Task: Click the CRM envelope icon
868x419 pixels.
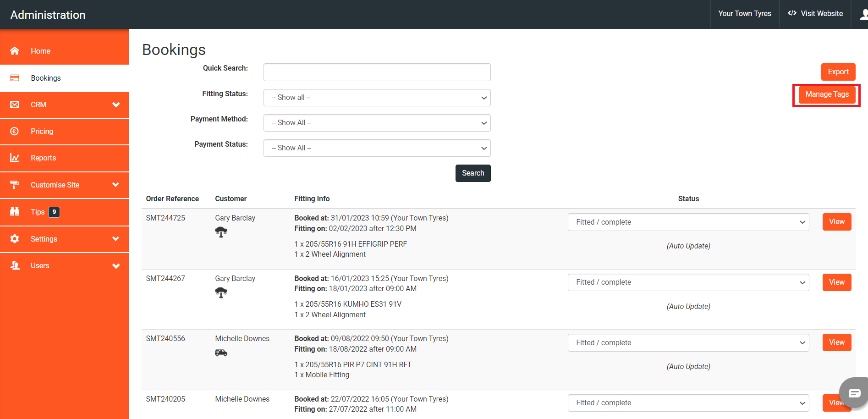Action: (x=15, y=105)
